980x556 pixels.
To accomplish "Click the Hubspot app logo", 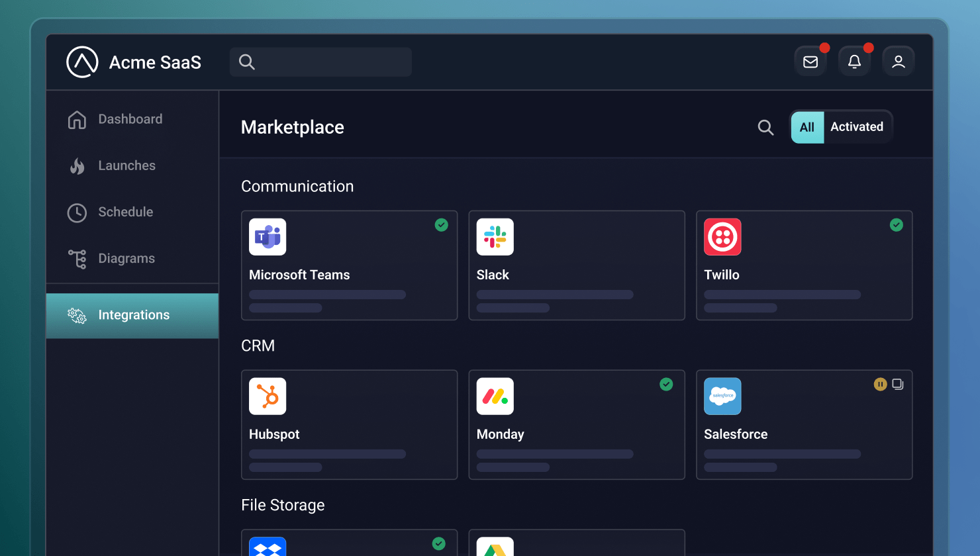I will (268, 396).
